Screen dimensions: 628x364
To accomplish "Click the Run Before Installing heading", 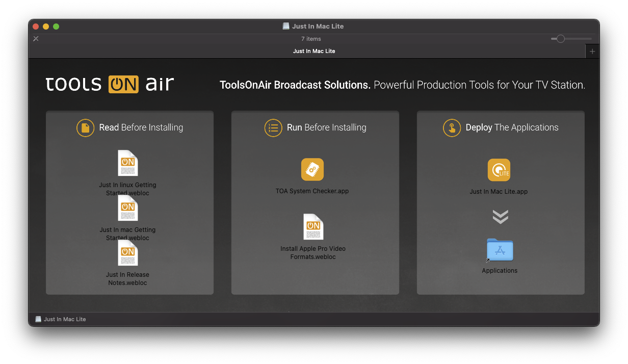I will (326, 127).
